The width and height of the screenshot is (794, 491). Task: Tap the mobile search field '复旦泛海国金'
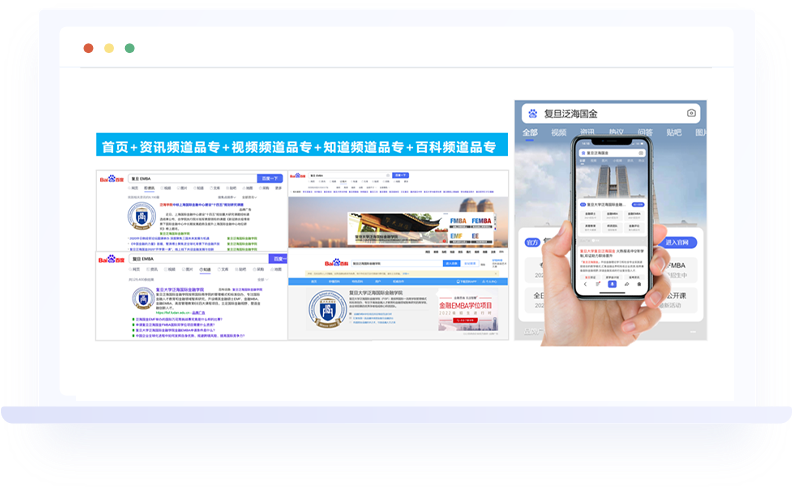(611, 113)
